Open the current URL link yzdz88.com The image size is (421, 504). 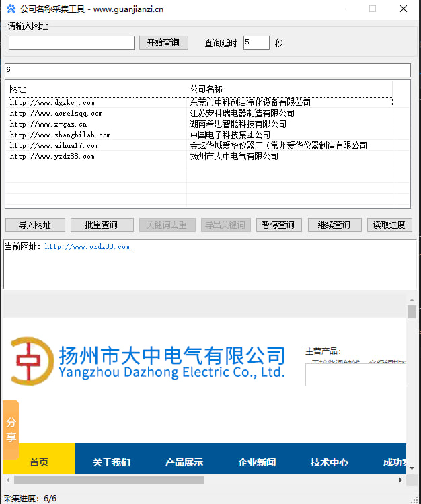(87, 246)
